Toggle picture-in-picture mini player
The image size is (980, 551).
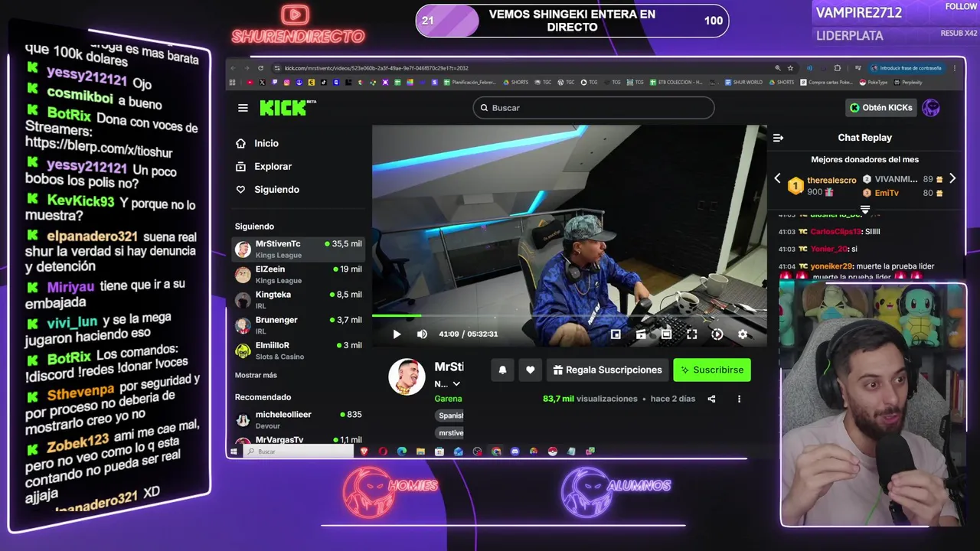pos(616,334)
